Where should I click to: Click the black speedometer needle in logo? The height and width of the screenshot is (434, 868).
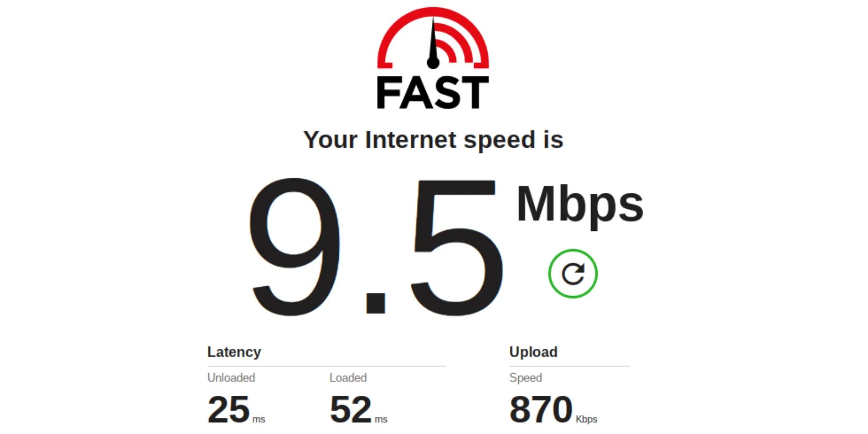coord(433,44)
